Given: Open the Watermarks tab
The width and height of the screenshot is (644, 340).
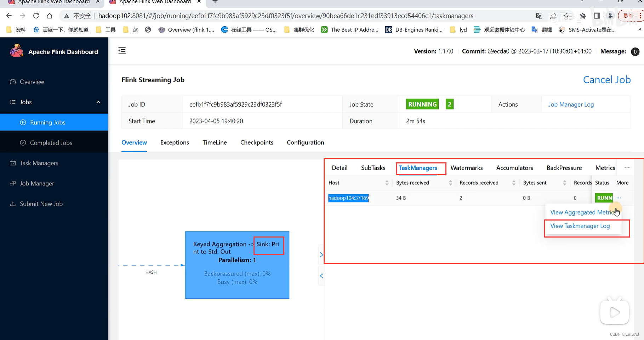Looking at the screenshot, I should pyautogui.click(x=467, y=168).
